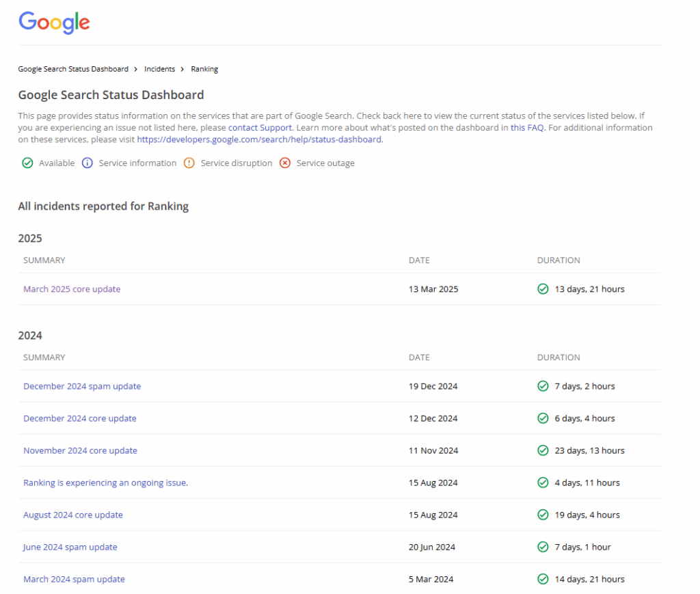The height and width of the screenshot is (594, 700).
Task: Click the green Available status legend icon
Action: pyautogui.click(x=27, y=163)
